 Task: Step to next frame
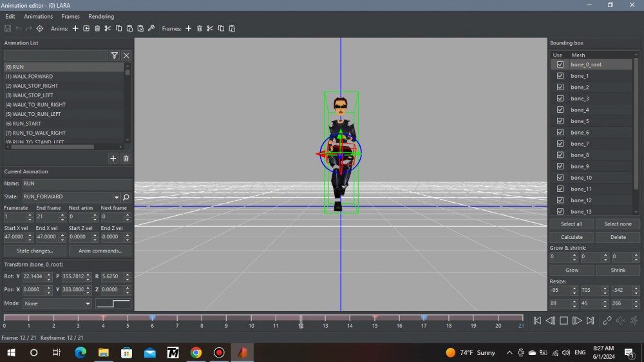(577, 321)
